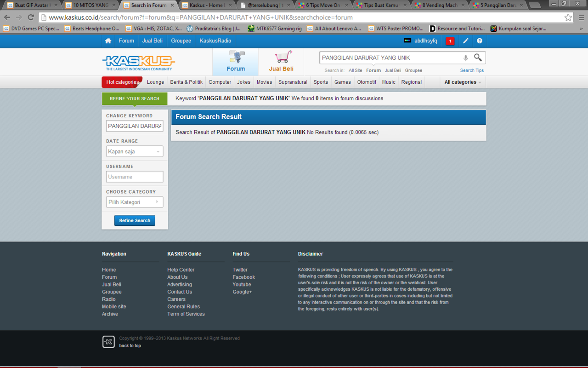Expand the All categories menu
This screenshot has width=588, height=368.
pos(463,82)
